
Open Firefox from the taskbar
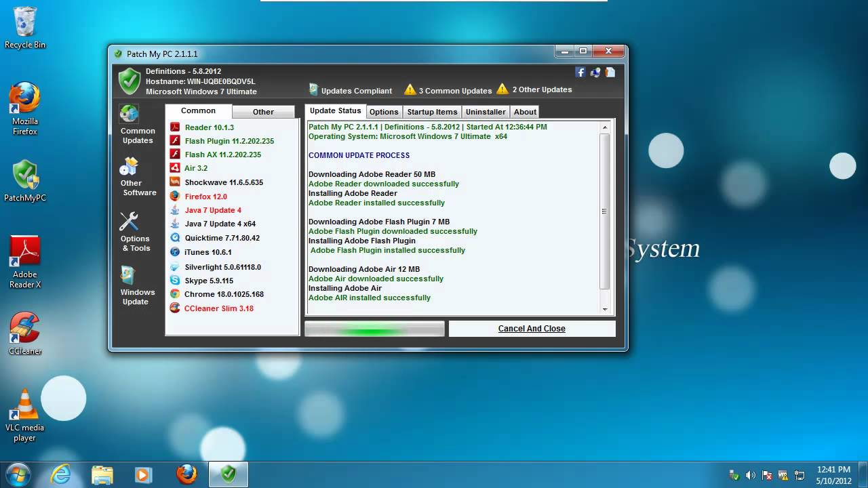(x=186, y=474)
